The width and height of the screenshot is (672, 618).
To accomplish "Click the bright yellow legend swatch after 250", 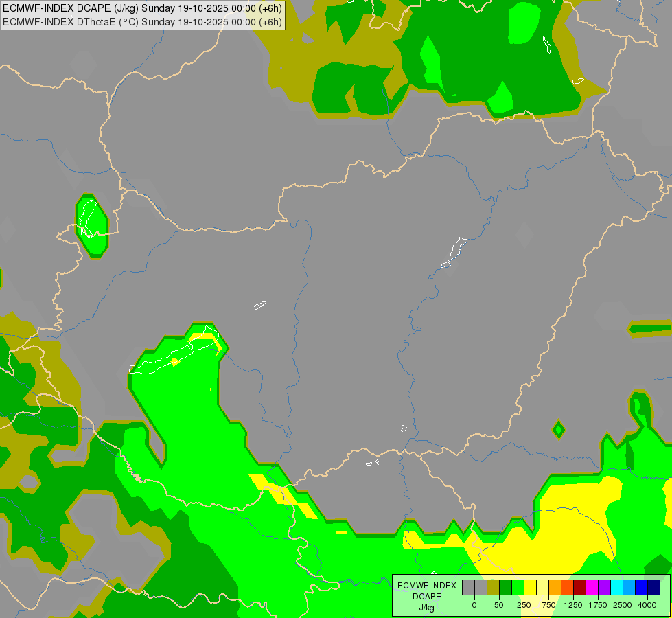I will (531, 588).
